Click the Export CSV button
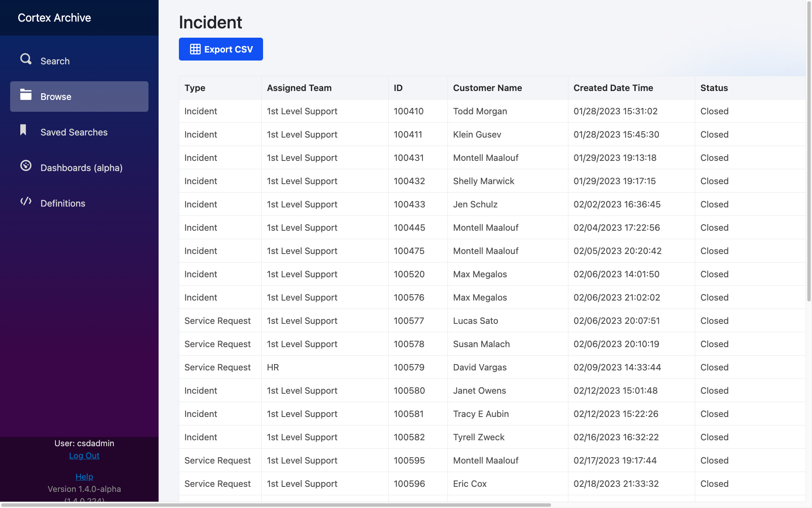Viewport: 812px width, 508px height. (x=221, y=49)
